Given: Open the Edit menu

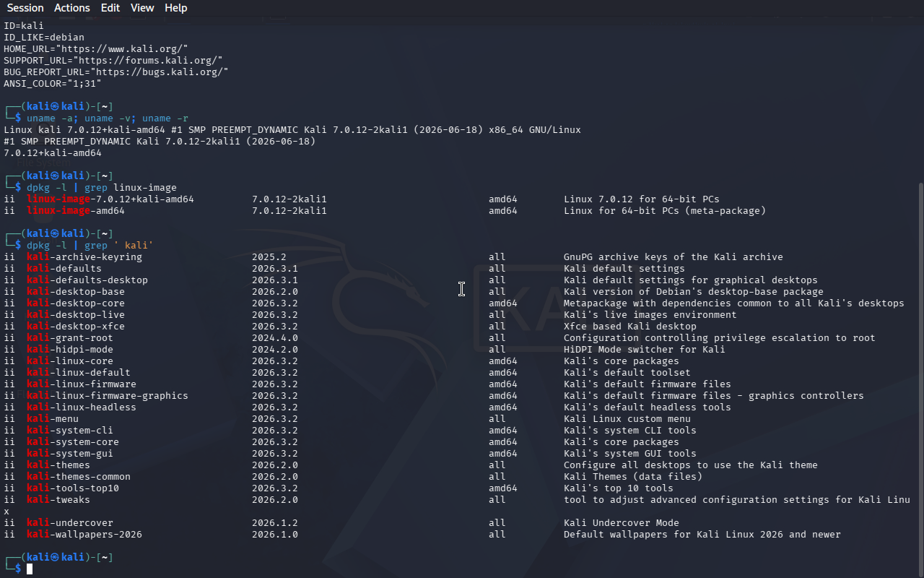Looking at the screenshot, I should coord(110,8).
